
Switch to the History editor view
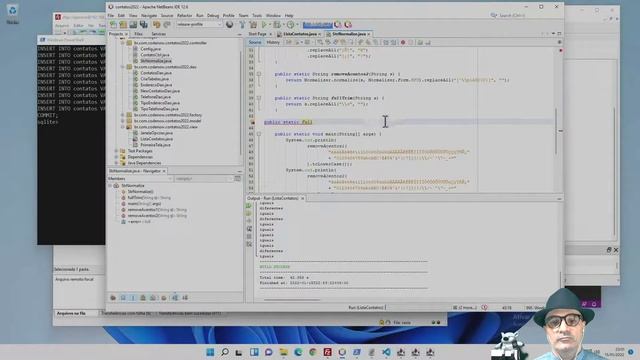point(273,42)
